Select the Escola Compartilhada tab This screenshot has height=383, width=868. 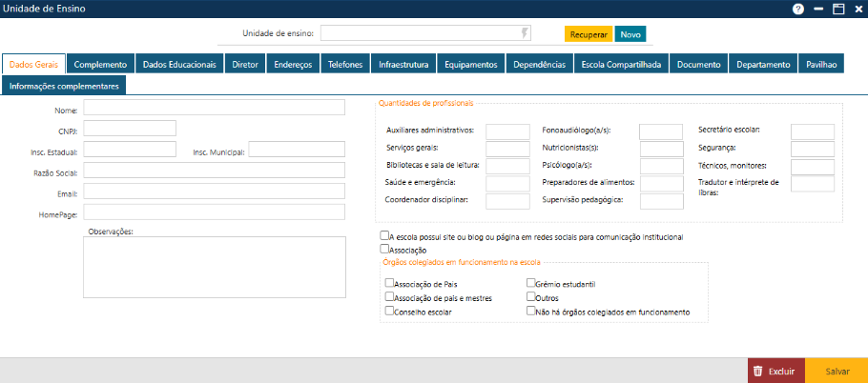[620, 65]
